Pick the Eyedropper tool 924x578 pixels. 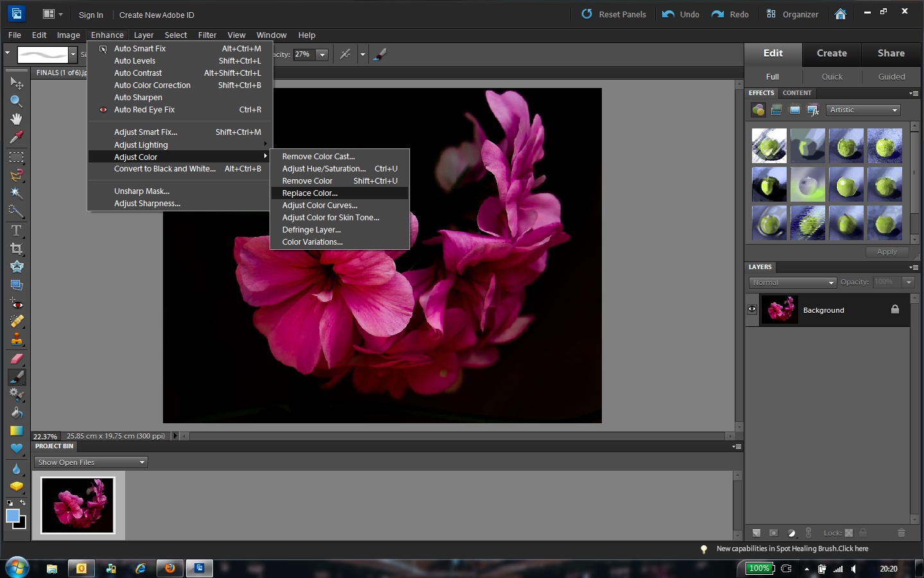click(16, 137)
